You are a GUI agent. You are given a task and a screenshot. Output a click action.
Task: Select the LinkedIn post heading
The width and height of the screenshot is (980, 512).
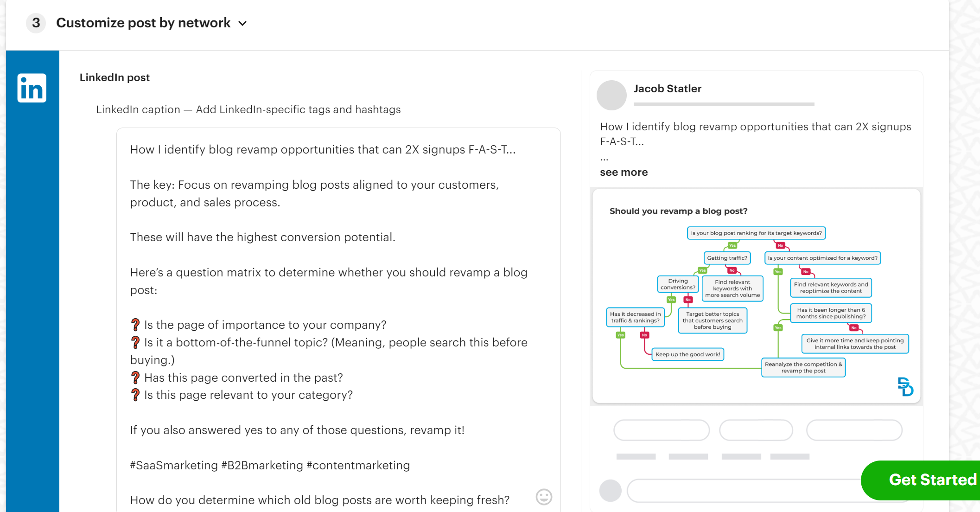pyautogui.click(x=114, y=77)
